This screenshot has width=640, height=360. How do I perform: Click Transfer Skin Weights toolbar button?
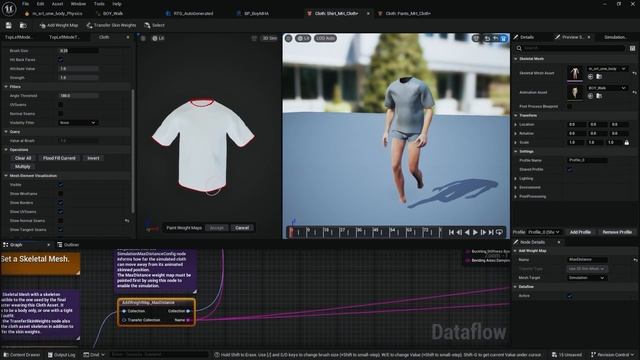pos(111,25)
